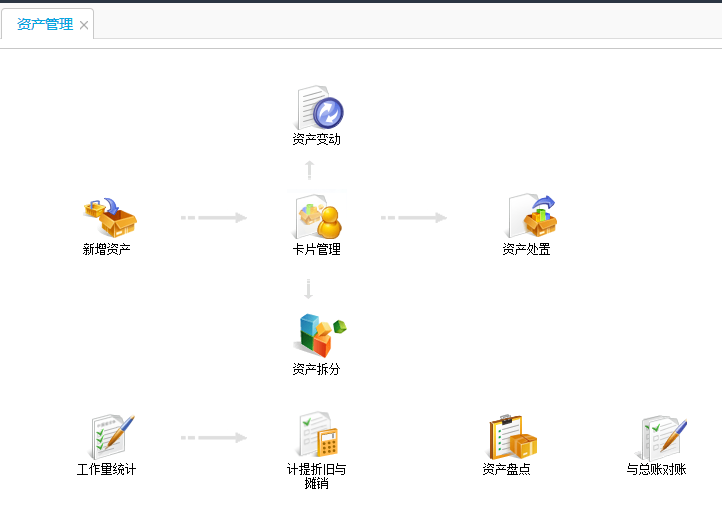The height and width of the screenshot is (511, 722).
Task: Click the 资产拆分 text label
Action: pyautogui.click(x=317, y=369)
